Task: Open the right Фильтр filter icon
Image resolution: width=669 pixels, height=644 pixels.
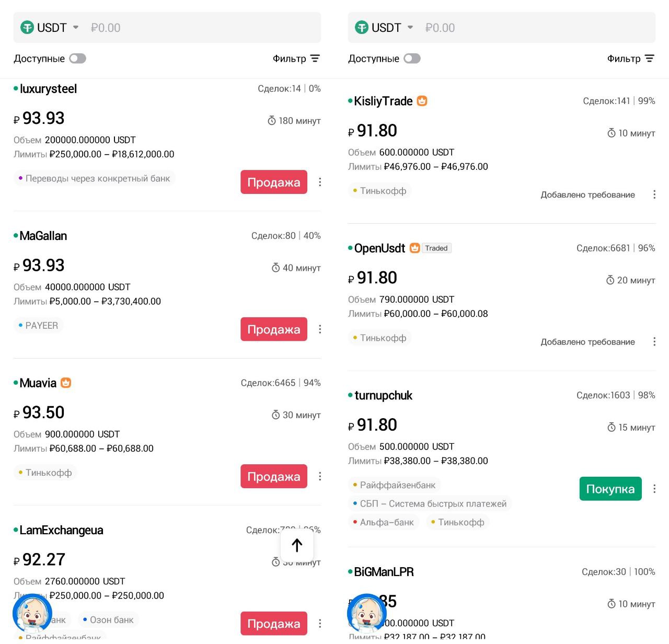Action: coord(649,59)
